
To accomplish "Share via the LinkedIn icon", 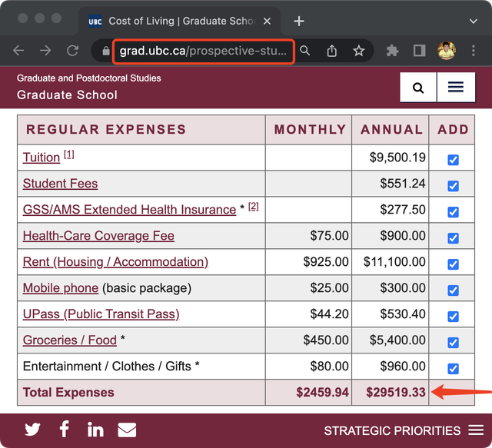I will 95,430.
